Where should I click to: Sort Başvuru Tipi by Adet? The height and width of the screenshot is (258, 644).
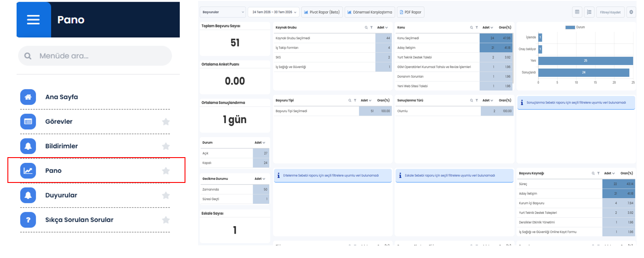coord(366,100)
